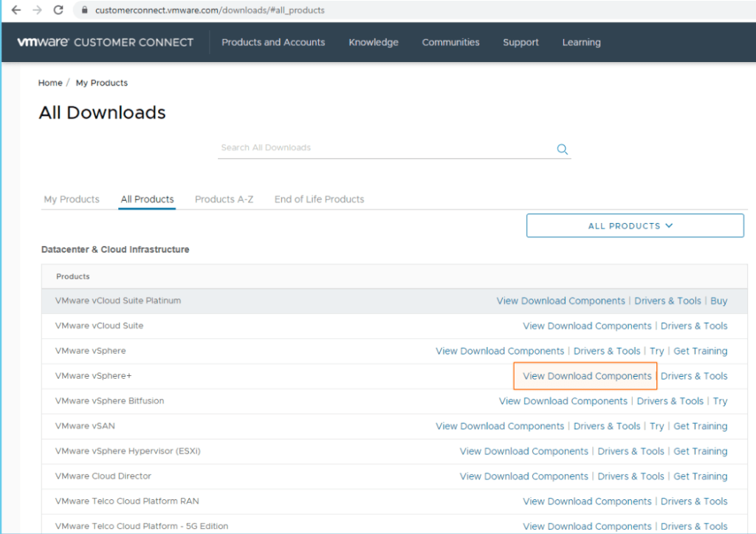
Task: Open the ALL PRODUCTS dropdown
Action: click(634, 226)
